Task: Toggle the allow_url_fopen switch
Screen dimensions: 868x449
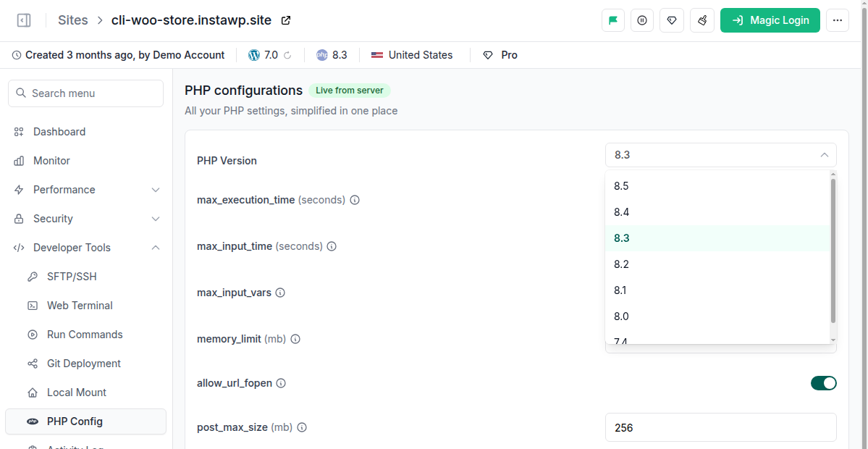Action: (824, 383)
